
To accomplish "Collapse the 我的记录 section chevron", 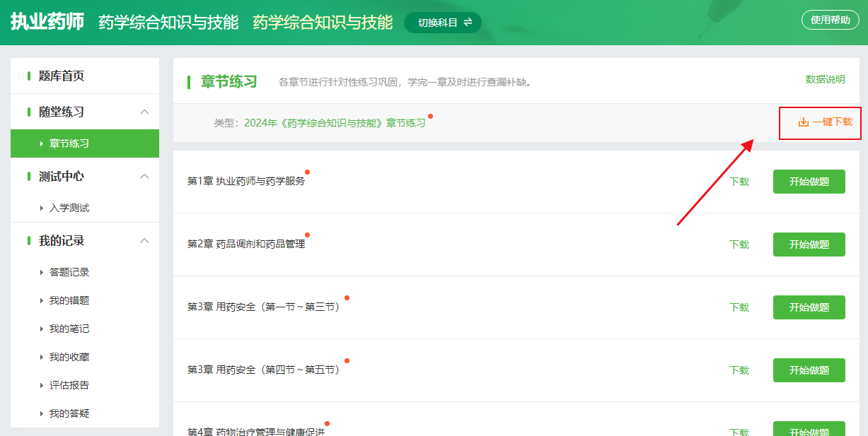I will click(144, 241).
